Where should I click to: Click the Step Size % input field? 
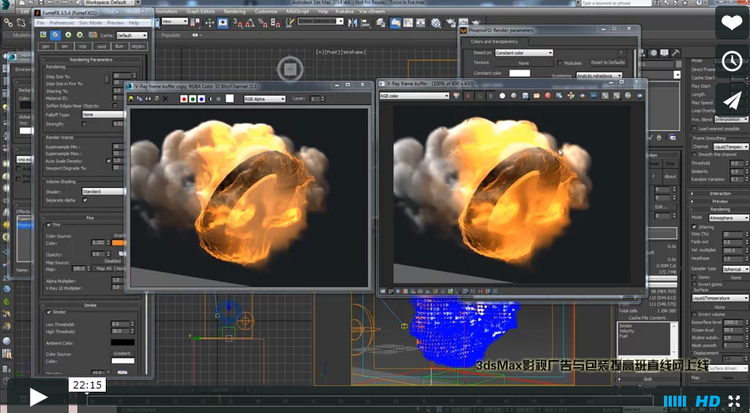click(121, 76)
